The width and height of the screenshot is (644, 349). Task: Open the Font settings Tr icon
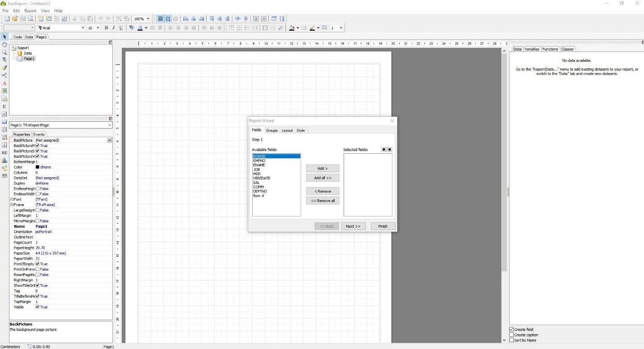point(132,28)
